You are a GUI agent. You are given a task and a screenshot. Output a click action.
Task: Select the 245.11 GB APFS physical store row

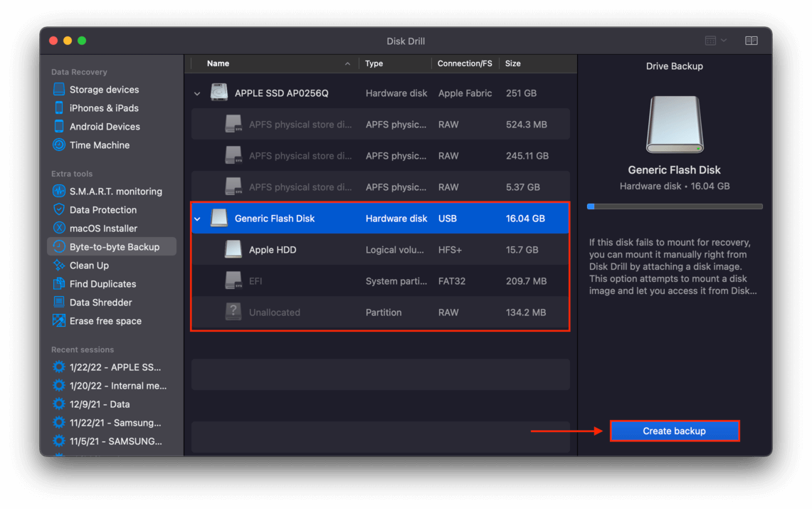click(381, 155)
